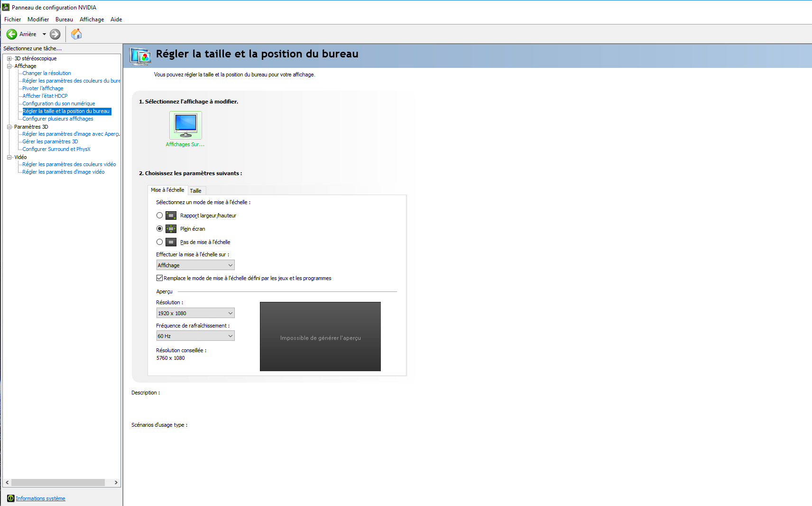Open Régler les paramètres d'image vidéo

pos(64,172)
